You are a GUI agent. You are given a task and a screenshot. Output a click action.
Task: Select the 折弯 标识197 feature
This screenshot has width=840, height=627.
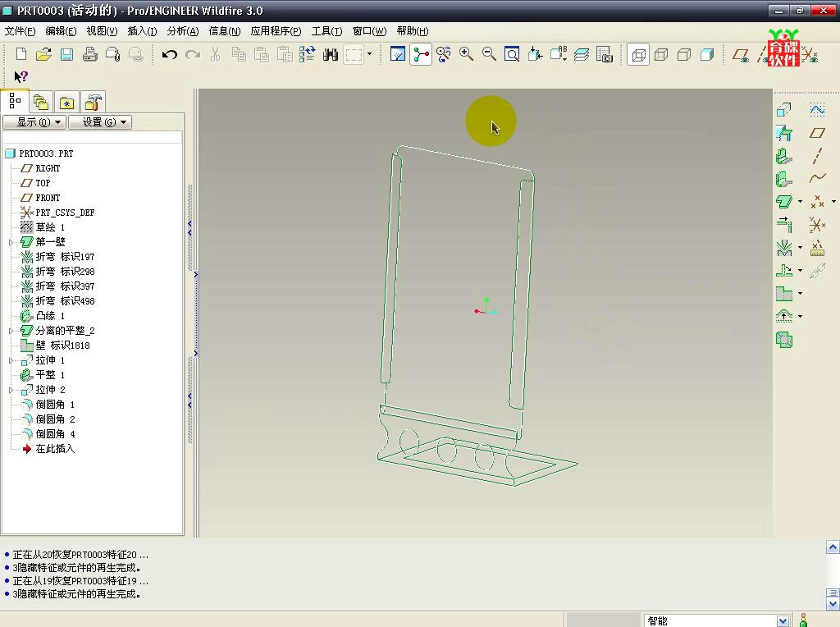pyautogui.click(x=65, y=257)
